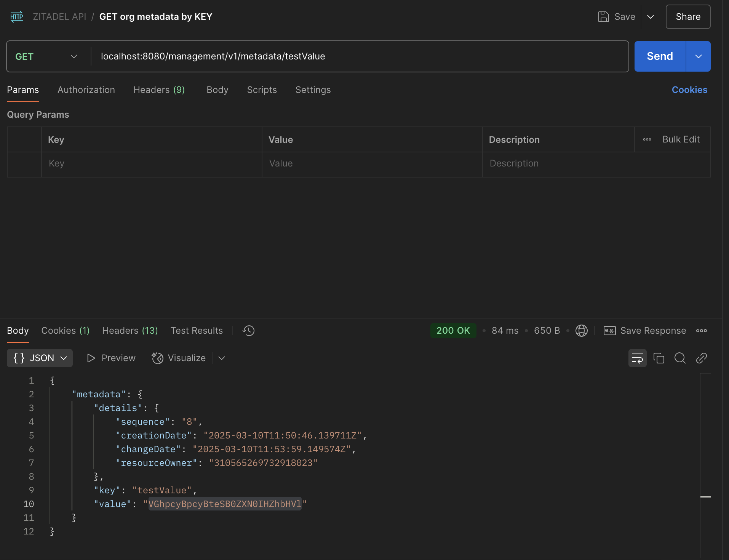Copy the response body to clipboard
Screen dimensions: 729x560
pyautogui.click(x=659, y=358)
